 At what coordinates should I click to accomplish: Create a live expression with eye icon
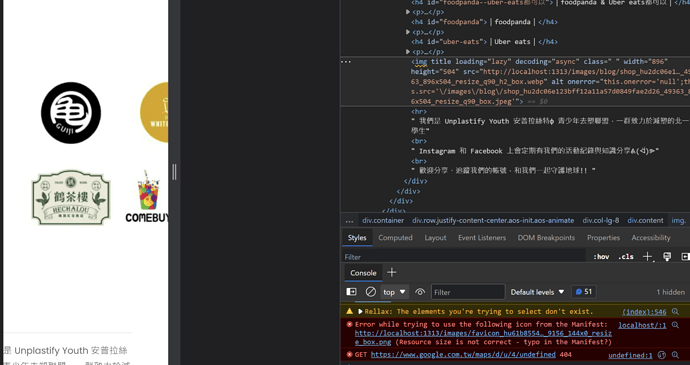pos(420,292)
